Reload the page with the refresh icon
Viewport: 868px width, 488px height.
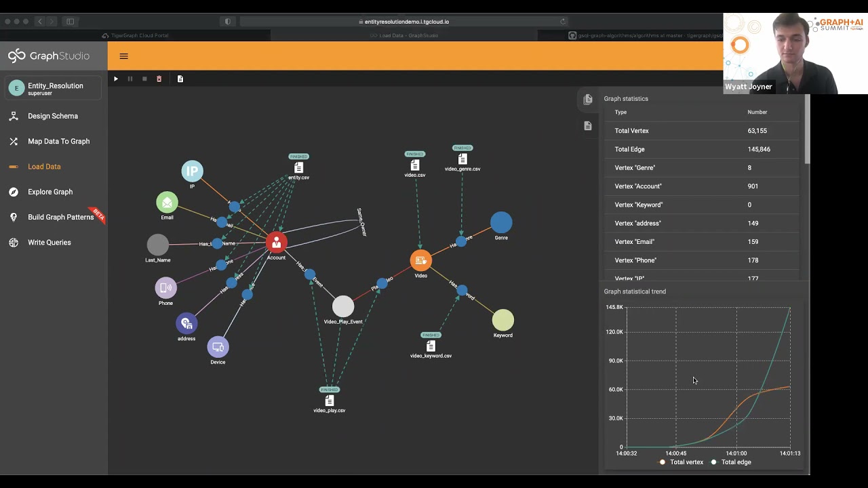(563, 22)
